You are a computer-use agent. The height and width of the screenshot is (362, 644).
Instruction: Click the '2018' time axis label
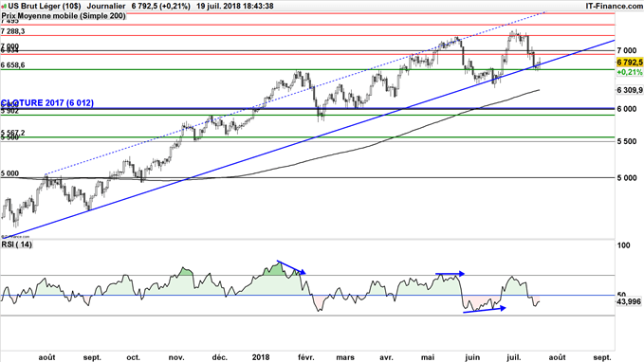click(261, 357)
